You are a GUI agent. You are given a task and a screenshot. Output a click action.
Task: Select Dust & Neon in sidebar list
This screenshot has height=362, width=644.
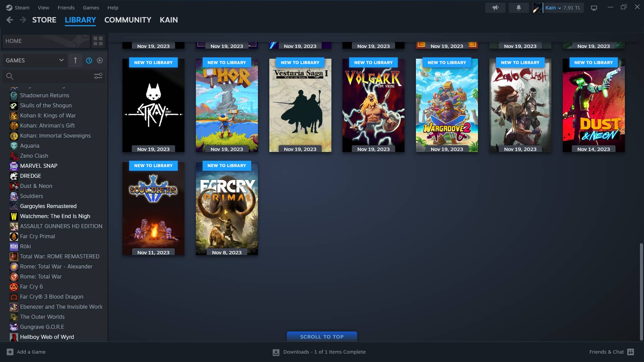pyautogui.click(x=36, y=186)
